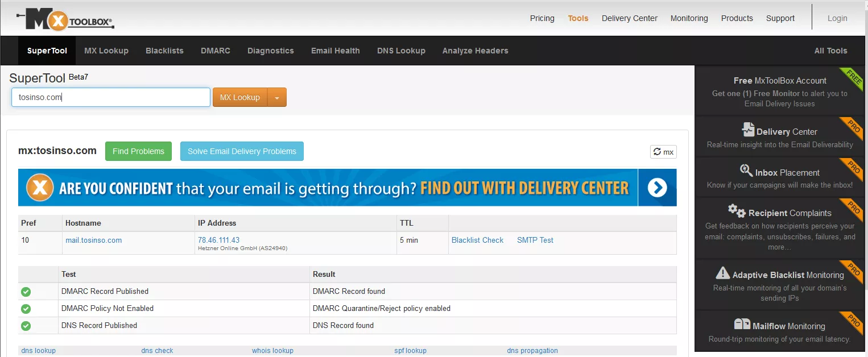Click the green checkmark beside DNS Record Published
Screen dimensions: 868x357
[26, 326]
